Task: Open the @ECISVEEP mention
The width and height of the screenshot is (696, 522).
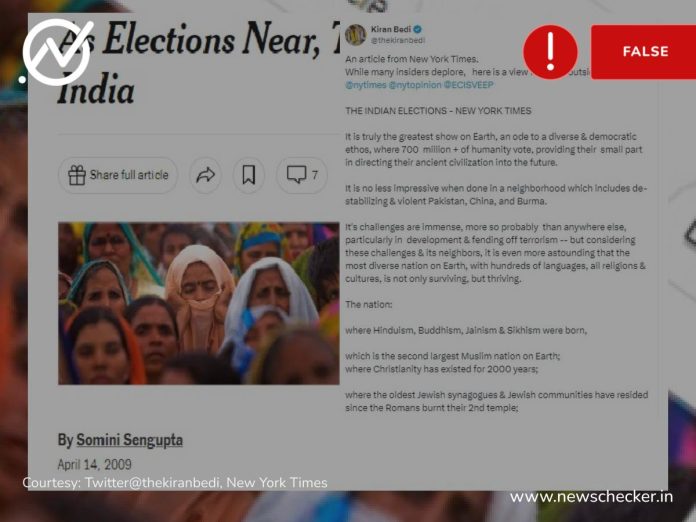Action: [469, 85]
